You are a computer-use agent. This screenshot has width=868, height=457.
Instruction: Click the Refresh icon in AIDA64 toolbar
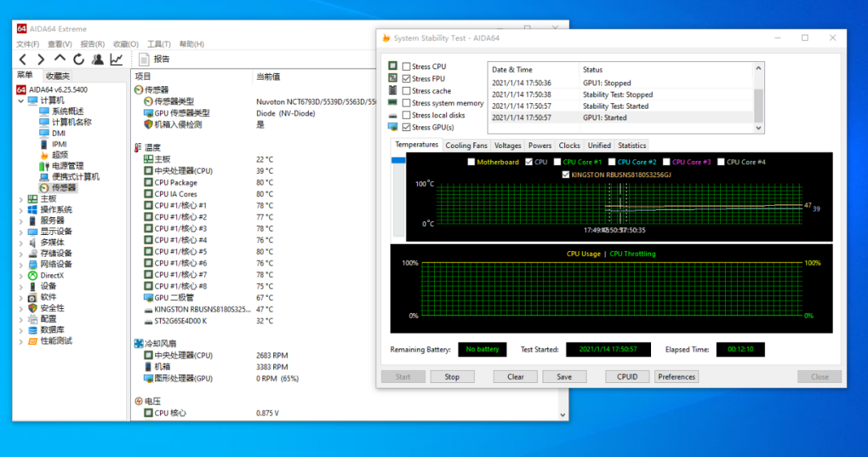pyautogui.click(x=79, y=60)
